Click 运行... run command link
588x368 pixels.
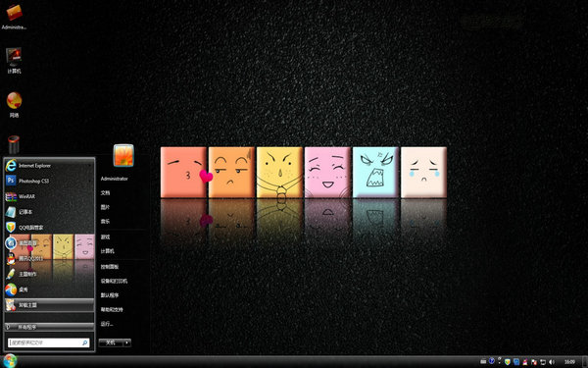click(107, 324)
